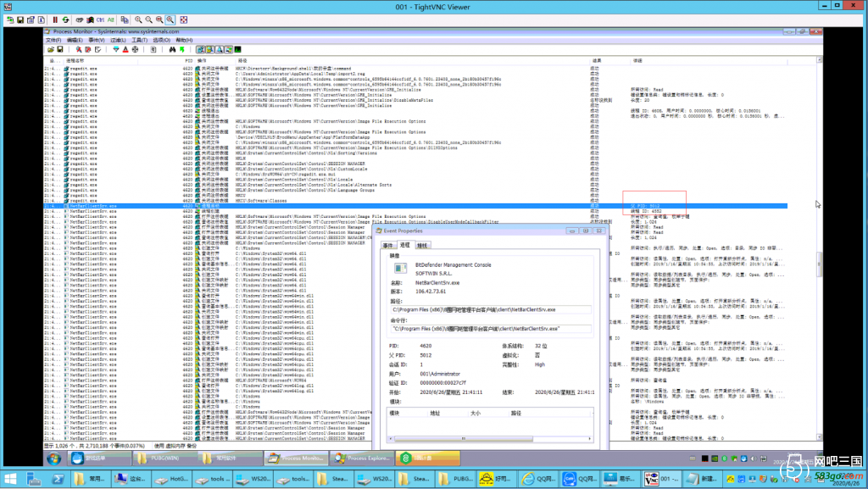The image size is (868, 489).
Task: Open TightVNC file transfer icon
Action: [x=125, y=19]
